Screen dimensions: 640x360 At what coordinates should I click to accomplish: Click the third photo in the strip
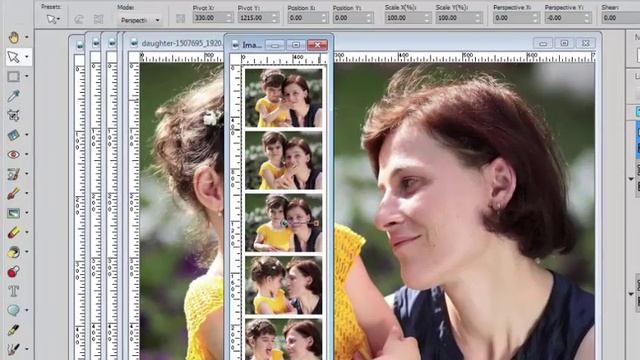283,223
